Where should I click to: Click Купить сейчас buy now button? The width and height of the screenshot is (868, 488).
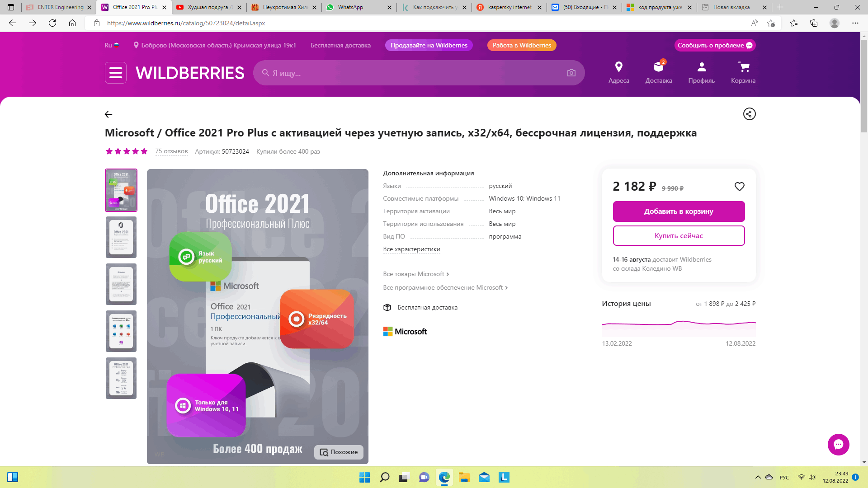[679, 235]
